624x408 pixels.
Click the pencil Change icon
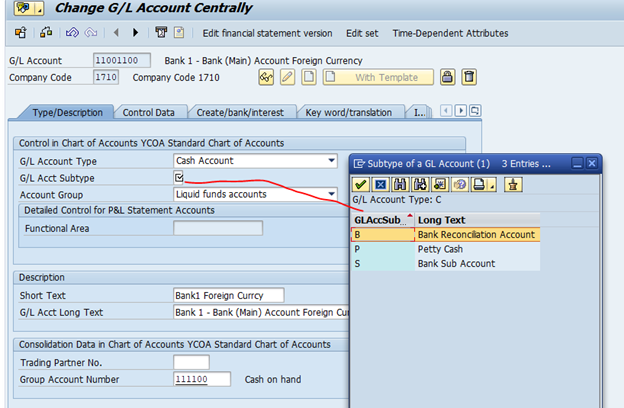pos(287,77)
